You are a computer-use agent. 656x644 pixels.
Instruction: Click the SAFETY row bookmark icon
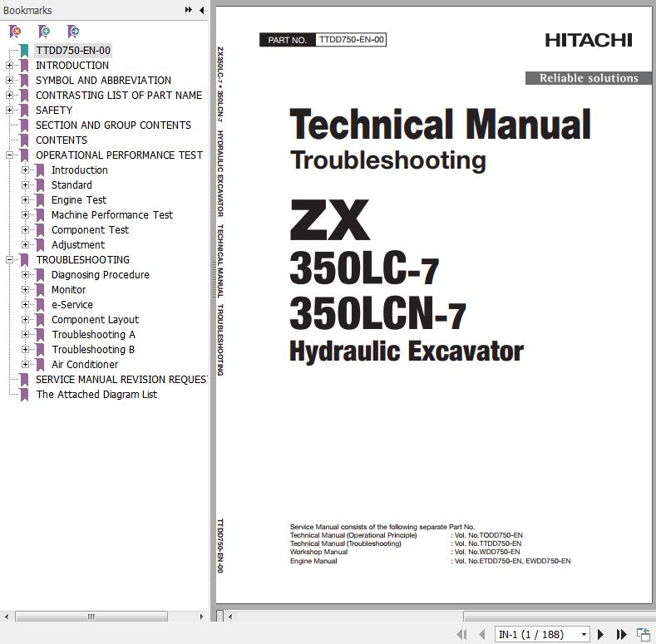click(24, 111)
